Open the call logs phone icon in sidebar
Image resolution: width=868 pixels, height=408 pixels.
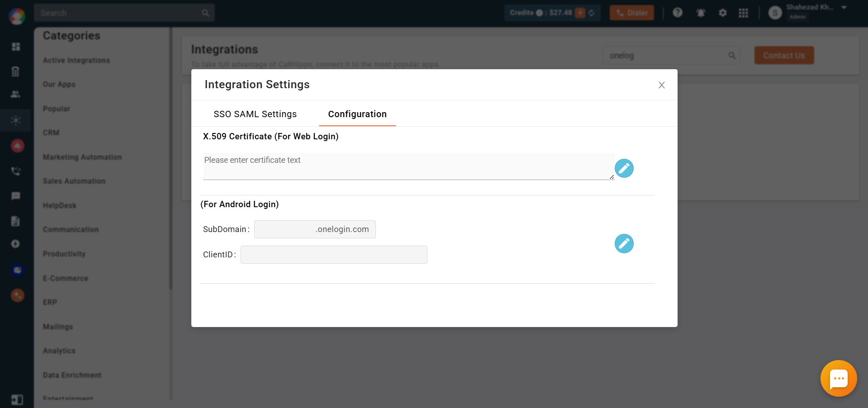[x=16, y=171]
